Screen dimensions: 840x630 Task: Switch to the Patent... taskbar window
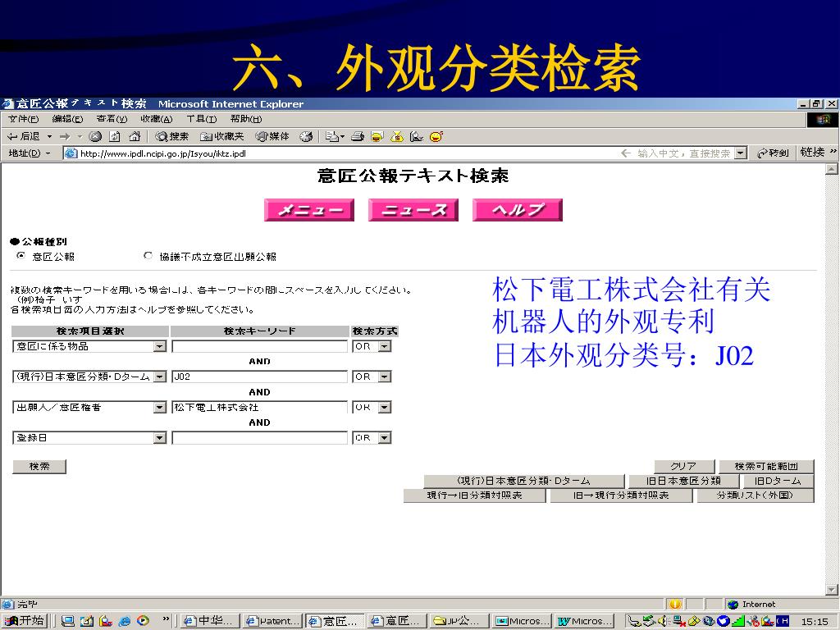coord(272,621)
